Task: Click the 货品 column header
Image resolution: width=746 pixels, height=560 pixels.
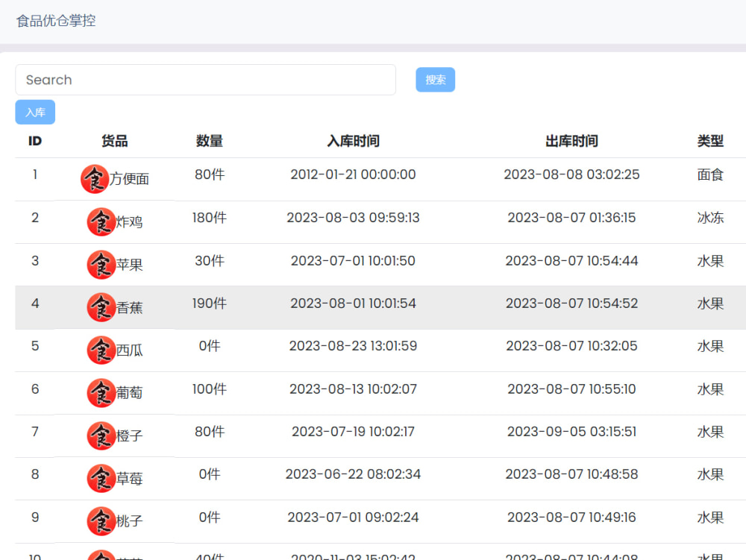Action: [115, 141]
